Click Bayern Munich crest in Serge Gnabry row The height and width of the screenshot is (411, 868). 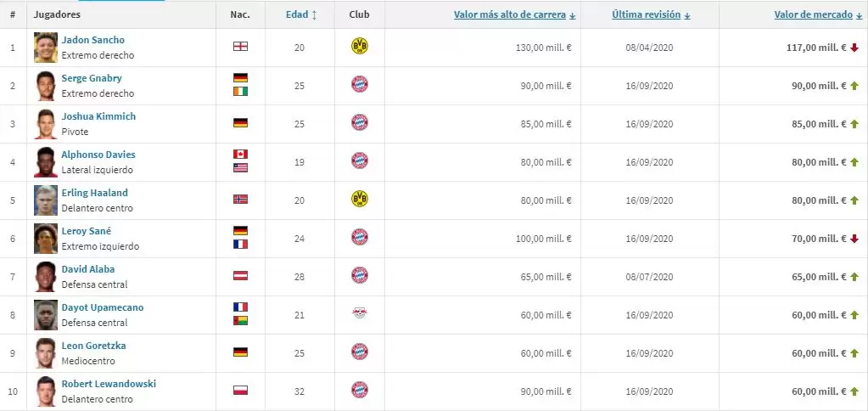pyautogui.click(x=359, y=85)
